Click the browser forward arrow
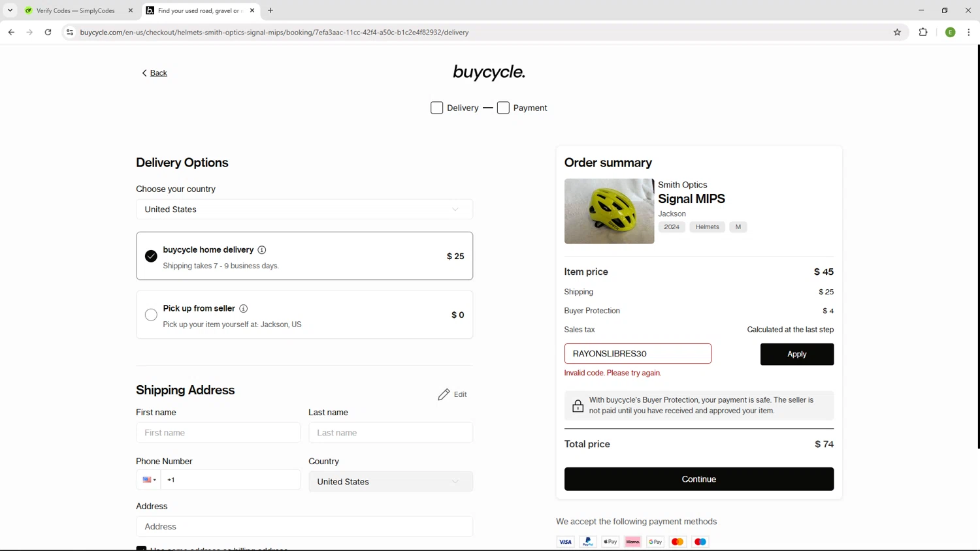980x551 pixels. [x=29, y=32]
